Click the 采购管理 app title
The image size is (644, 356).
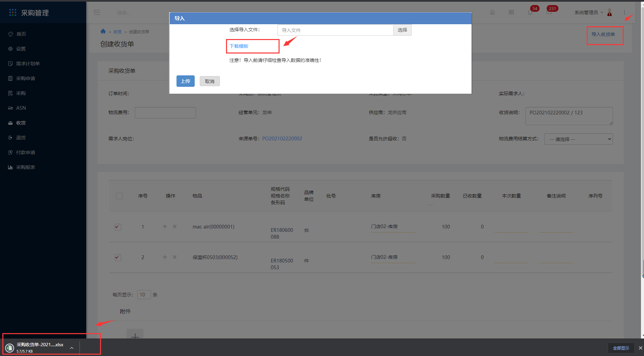[x=35, y=13]
